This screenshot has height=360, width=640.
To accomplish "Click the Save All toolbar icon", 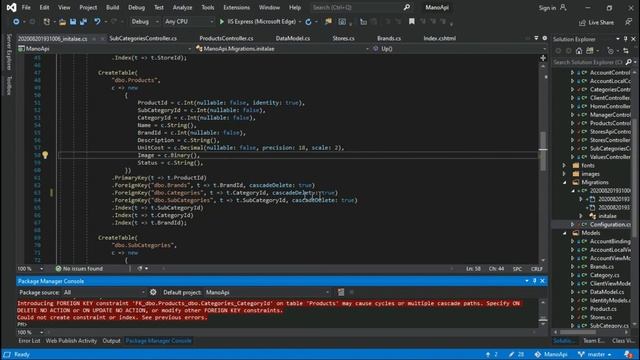I will 83,22.
